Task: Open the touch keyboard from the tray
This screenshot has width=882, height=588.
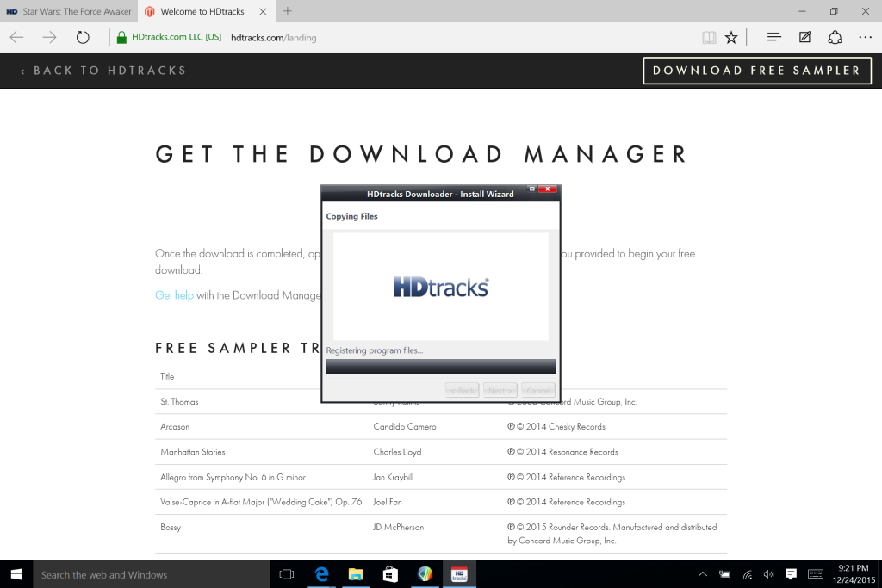Action: pyautogui.click(x=816, y=574)
